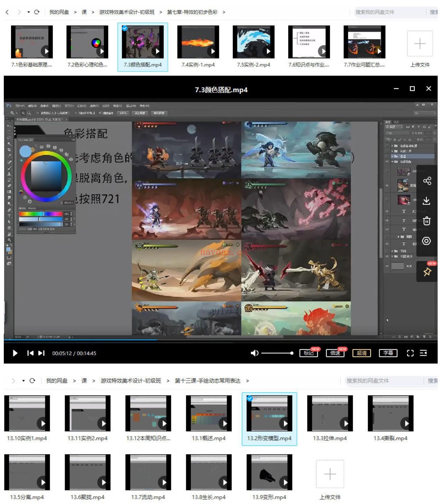Navigate to 游戏特效美术设计-初级班 in top breadcrumb
This screenshot has height=504, width=447.
pyautogui.click(x=127, y=12)
